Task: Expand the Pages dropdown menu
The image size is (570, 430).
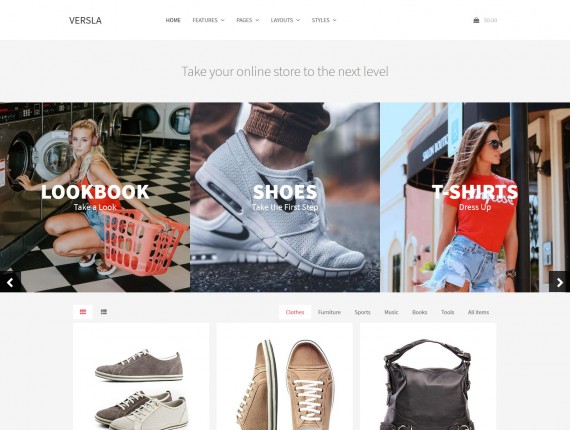Action: click(248, 20)
